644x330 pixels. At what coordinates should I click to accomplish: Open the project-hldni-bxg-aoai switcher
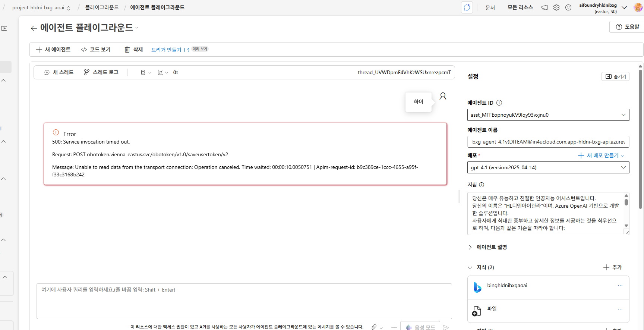41,7
